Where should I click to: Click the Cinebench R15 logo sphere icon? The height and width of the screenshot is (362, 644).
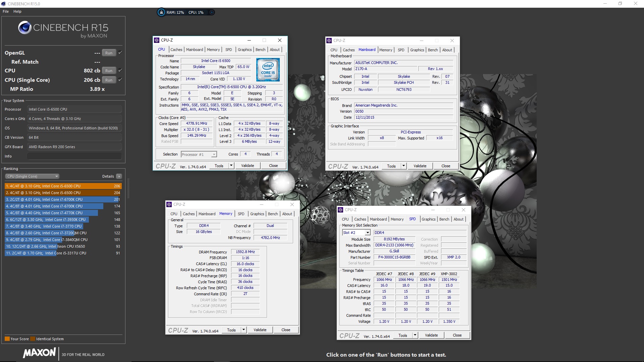pos(25,27)
